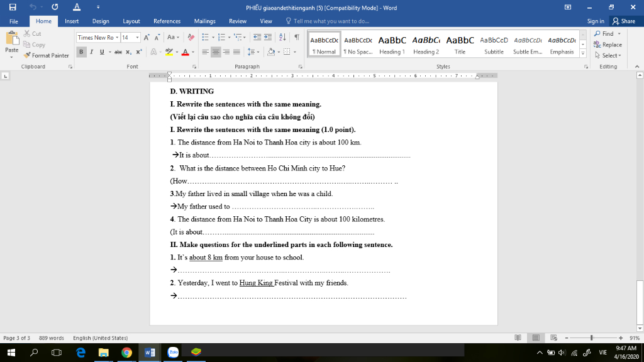This screenshot has height=362, width=644.
Task: Click the Redo/Repeat icon in Quick Access
Action: (55, 7)
